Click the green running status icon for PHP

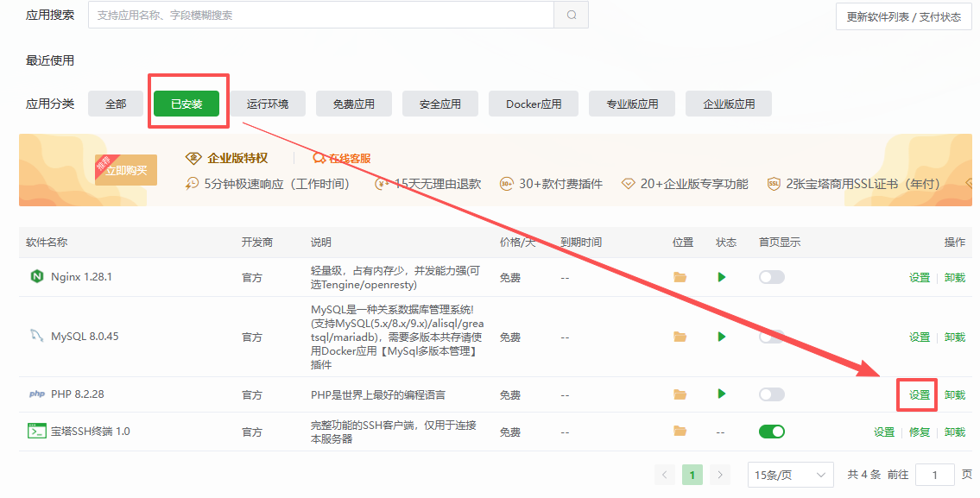coord(721,394)
